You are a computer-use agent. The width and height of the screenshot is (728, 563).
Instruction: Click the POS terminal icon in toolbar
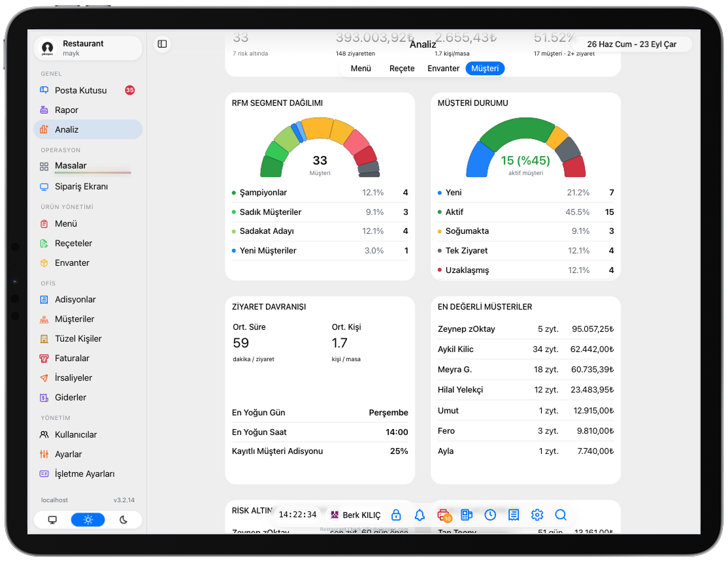click(x=467, y=515)
